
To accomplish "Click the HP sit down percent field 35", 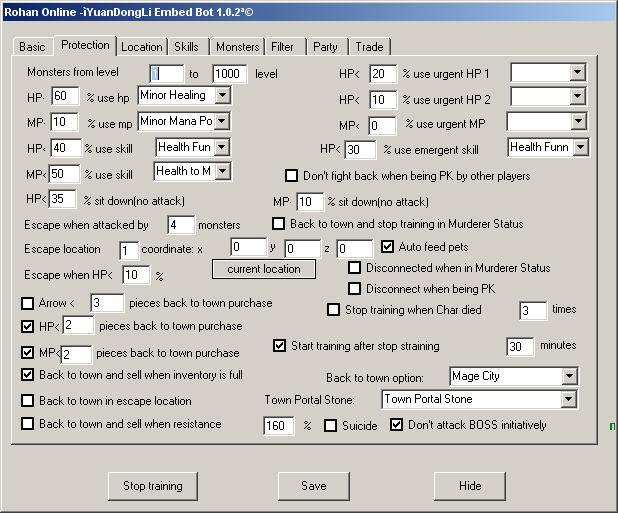I will point(63,199).
